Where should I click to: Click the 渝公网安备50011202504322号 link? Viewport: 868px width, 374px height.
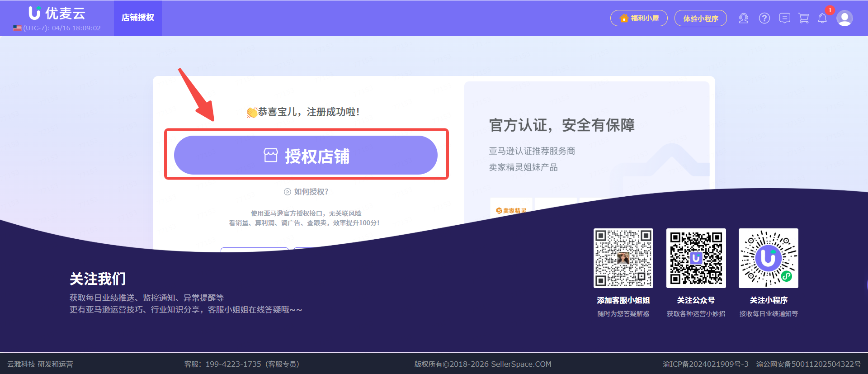click(808, 364)
